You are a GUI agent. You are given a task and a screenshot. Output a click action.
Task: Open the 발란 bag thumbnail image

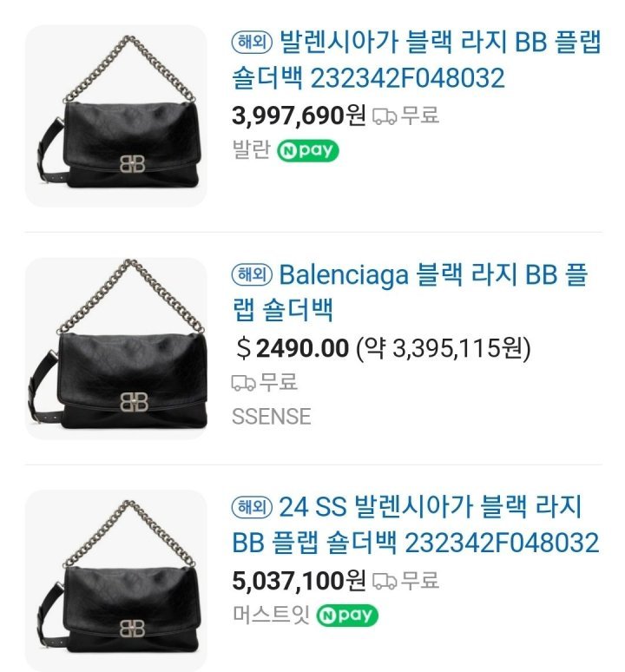115,115
